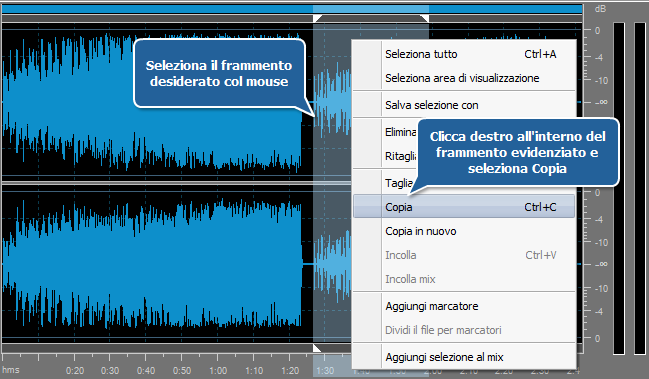
Task: Click the 0:40 mark on time ruler
Action: (146, 370)
